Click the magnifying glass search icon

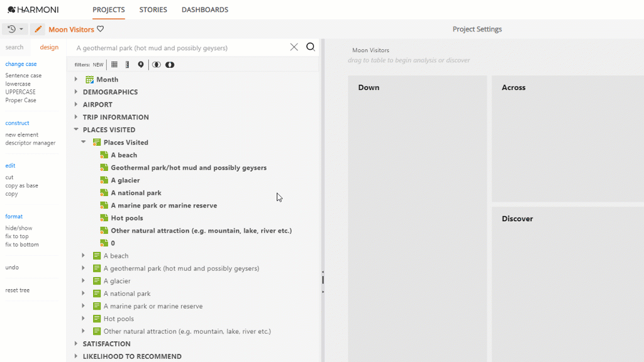point(311,47)
